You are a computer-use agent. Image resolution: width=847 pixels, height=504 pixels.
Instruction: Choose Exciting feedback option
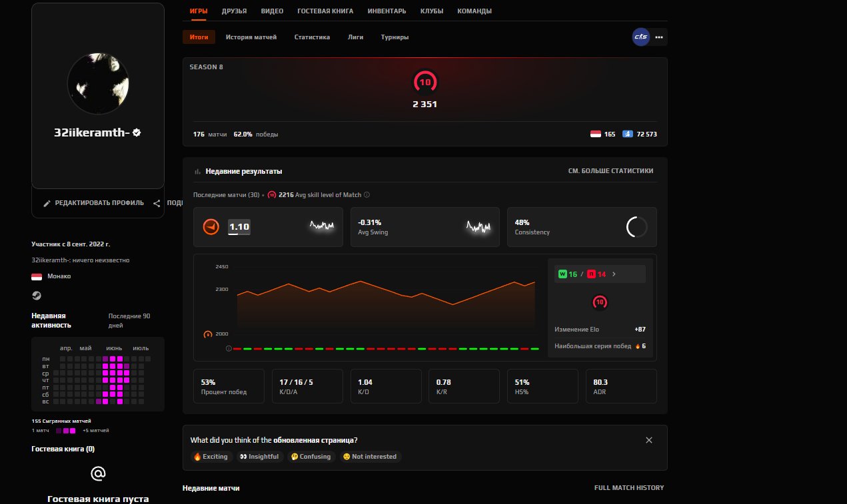[211, 457]
